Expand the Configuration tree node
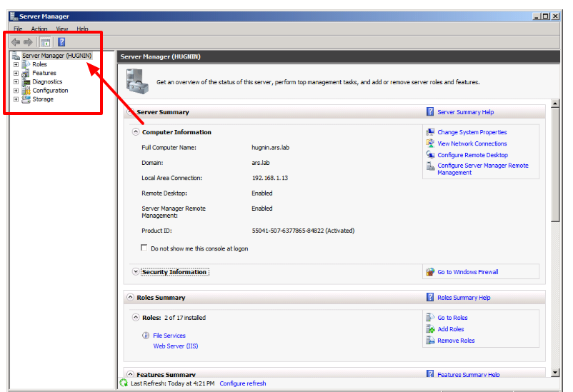Screen dimensions: 573x392 (16, 91)
